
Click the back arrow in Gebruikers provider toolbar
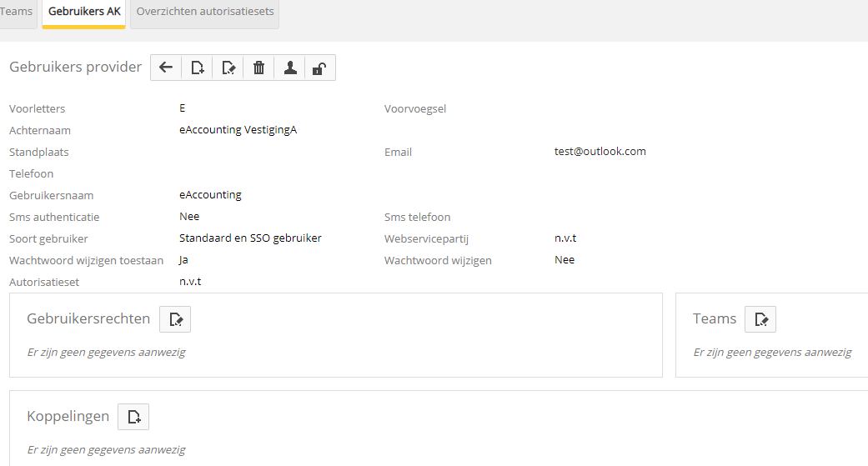(x=166, y=68)
